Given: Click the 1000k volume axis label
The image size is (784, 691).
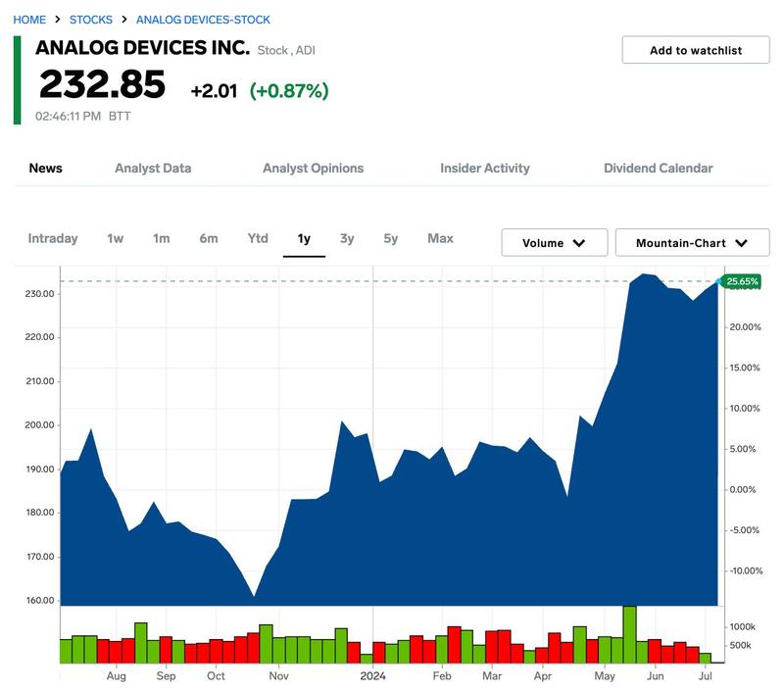Looking at the screenshot, I should coord(743,627).
